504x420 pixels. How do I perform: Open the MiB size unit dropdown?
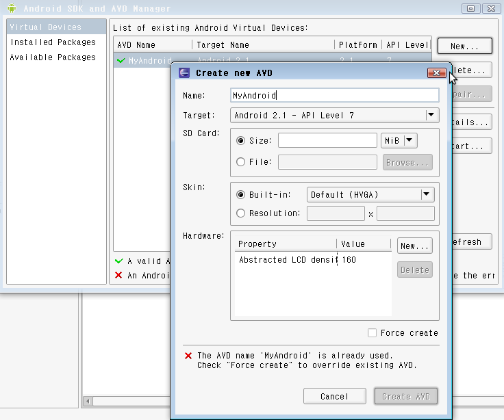pyautogui.click(x=399, y=141)
